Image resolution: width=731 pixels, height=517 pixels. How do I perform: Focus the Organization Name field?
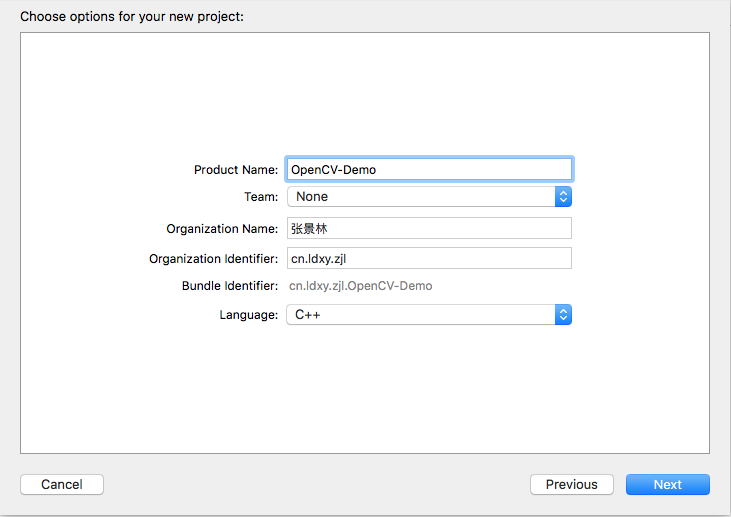[x=429, y=228]
